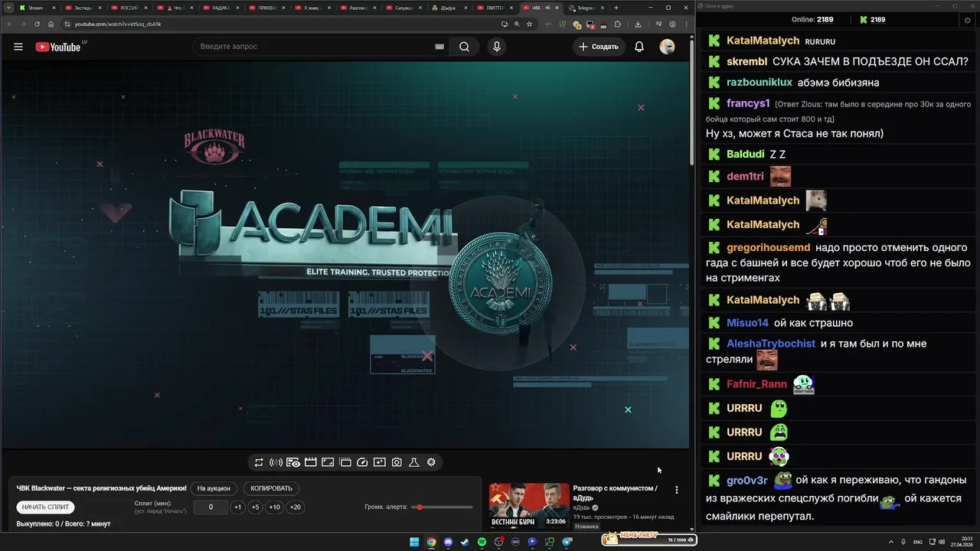Add +1 minute to the split

(x=237, y=507)
